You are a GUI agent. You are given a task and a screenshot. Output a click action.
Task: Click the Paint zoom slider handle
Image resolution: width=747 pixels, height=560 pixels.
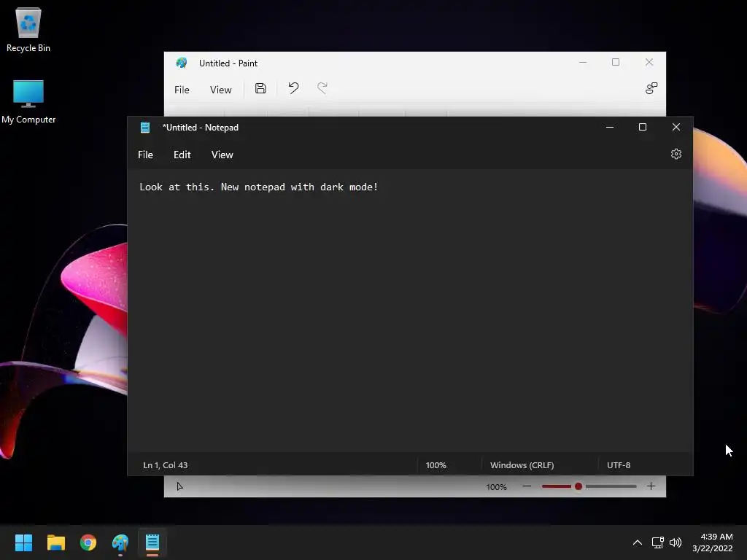(x=578, y=486)
